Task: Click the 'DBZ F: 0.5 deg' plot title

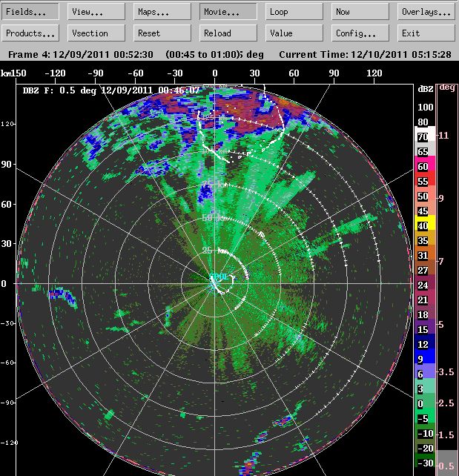Action: [59, 90]
